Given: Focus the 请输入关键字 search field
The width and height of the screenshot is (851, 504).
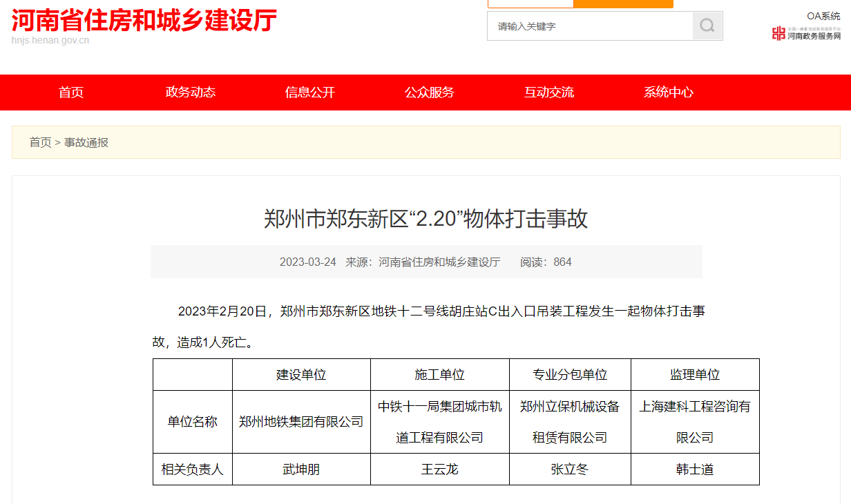Looking at the screenshot, I should point(591,26).
